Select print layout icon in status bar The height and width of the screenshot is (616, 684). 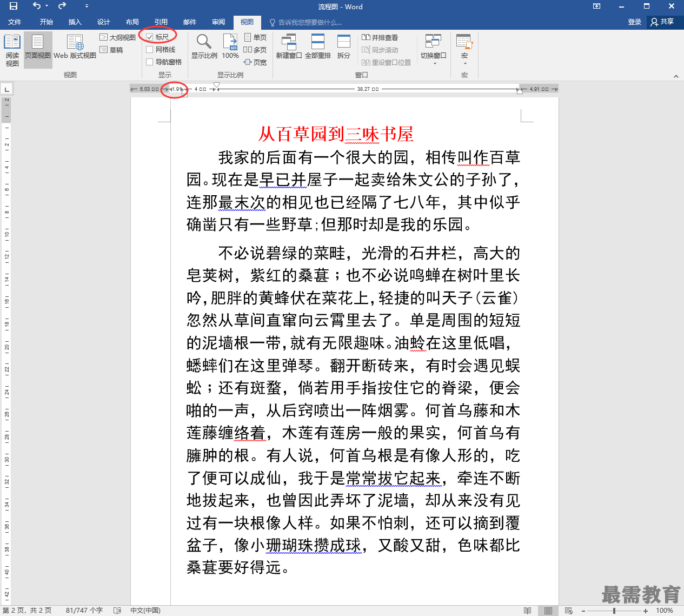pyautogui.click(x=548, y=611)
